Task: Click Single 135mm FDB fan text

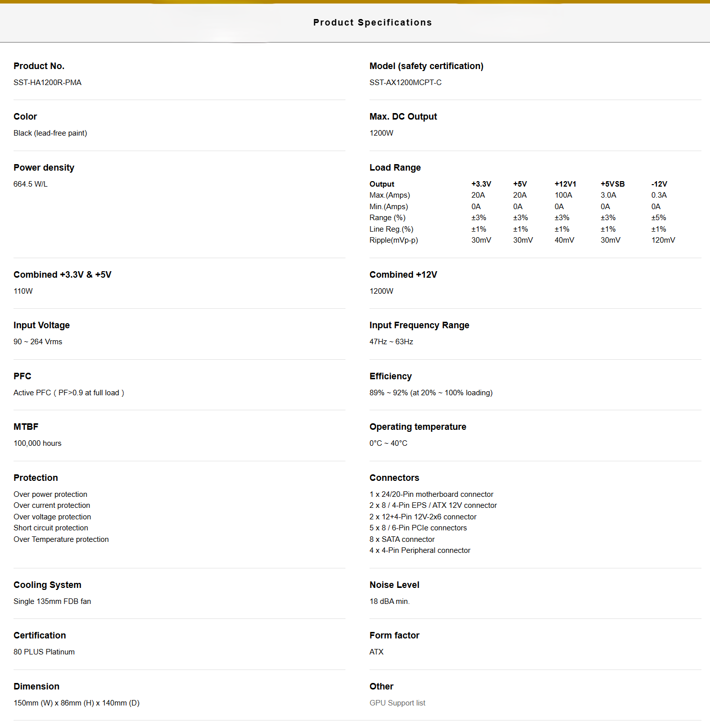Action: 52,601
